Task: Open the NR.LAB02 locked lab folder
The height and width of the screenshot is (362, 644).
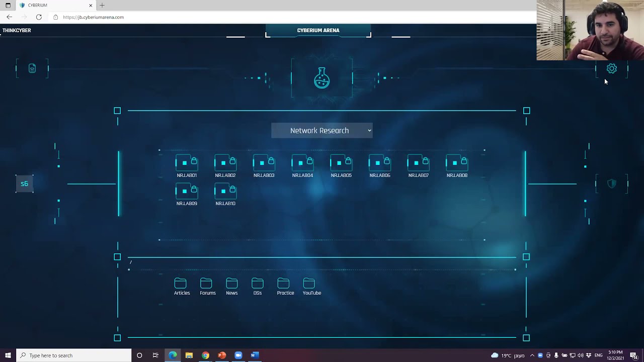Action: click(x=225, y=166)
